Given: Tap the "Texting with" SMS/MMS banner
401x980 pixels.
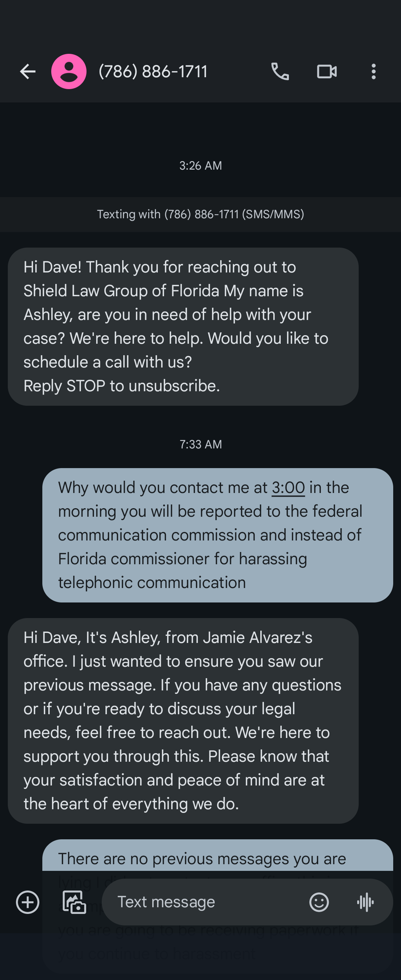Looking at the screenshot, I should (200, 214).
